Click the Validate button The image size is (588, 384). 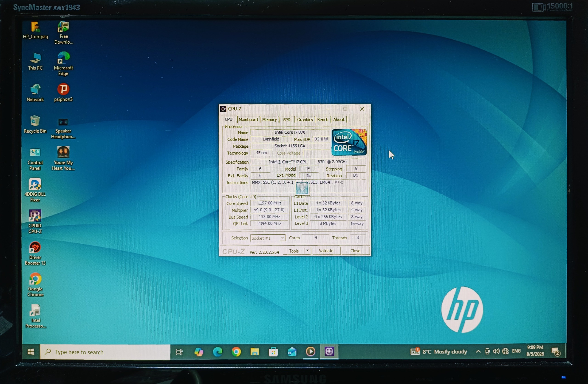pos(326,251)
